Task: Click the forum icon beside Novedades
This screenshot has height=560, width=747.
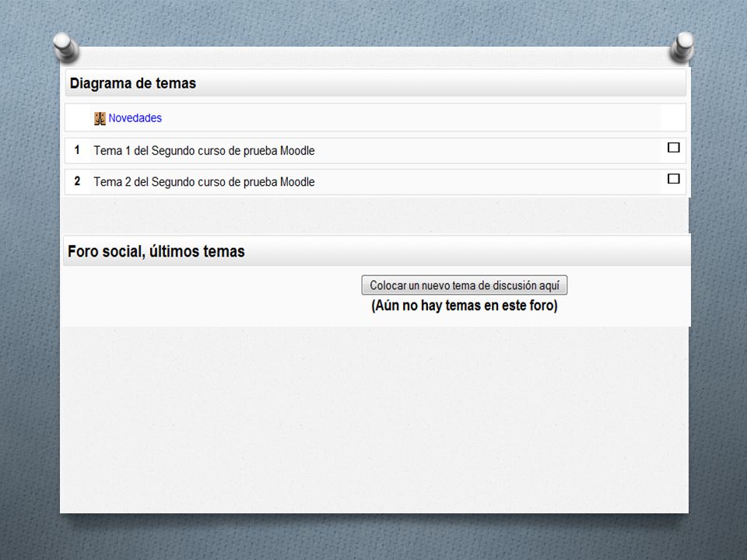Action: click(100, 118)
